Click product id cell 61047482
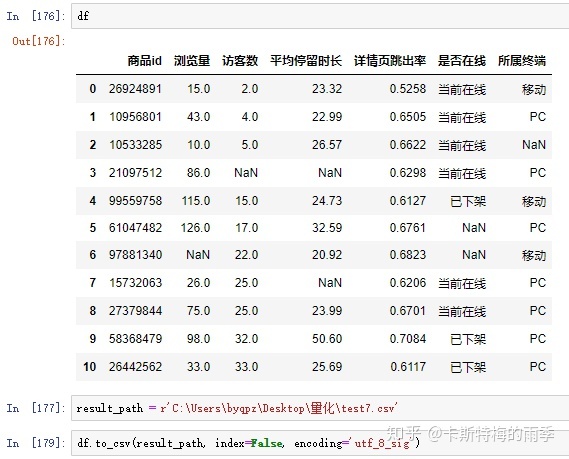This screenshot has width=569, height=459. click(135, 228)
